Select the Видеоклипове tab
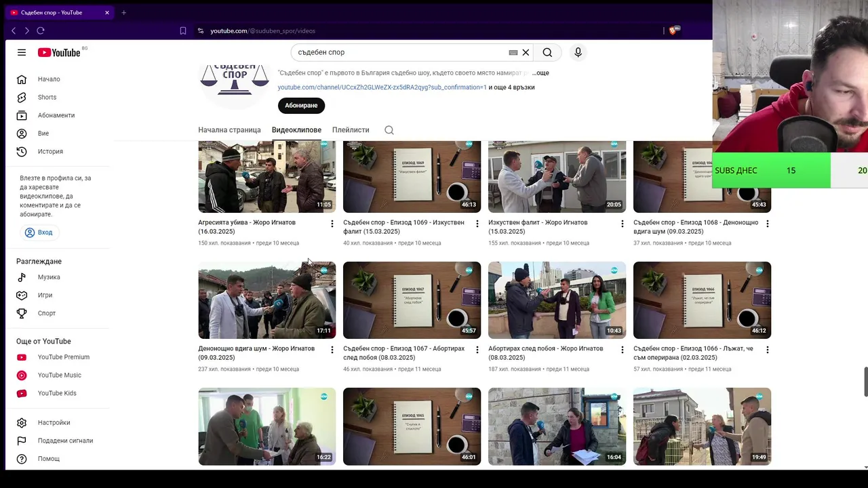Screen dimensions: 868x488 (x=296, y=129)
